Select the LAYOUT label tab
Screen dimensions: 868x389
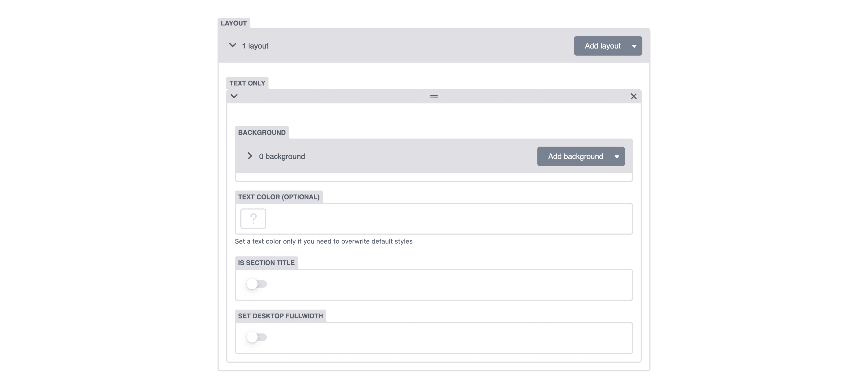click(234, 23)
